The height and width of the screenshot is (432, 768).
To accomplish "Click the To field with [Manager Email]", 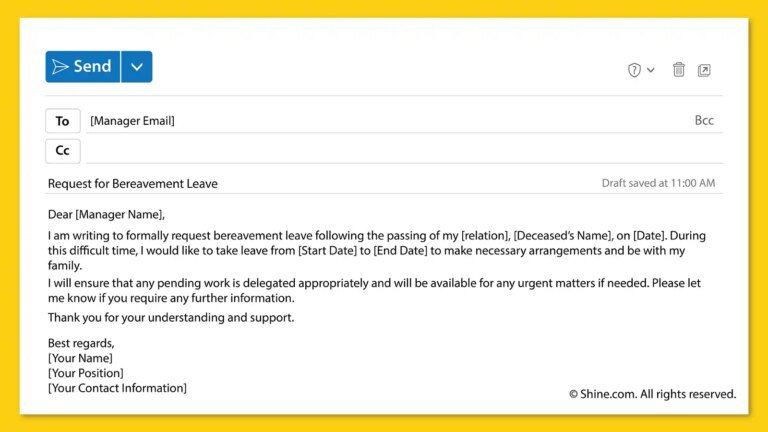I will pyautogui.click(x=132, y=121).
